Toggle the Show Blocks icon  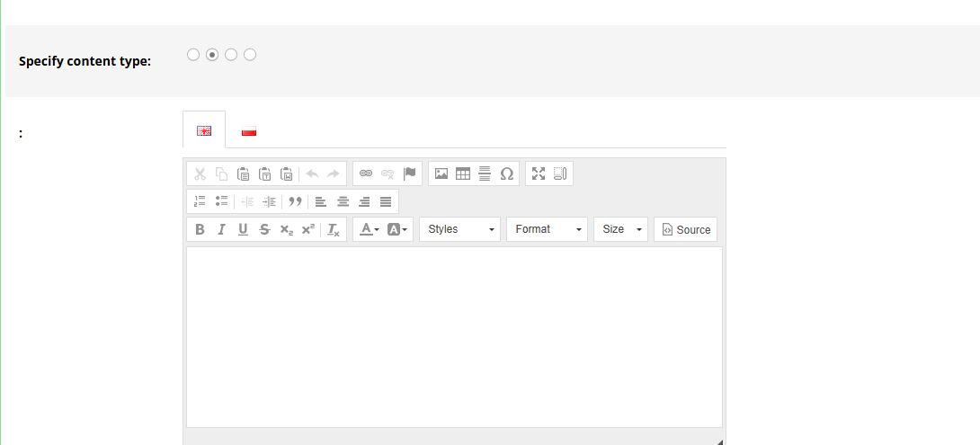(x=560, y=174)
